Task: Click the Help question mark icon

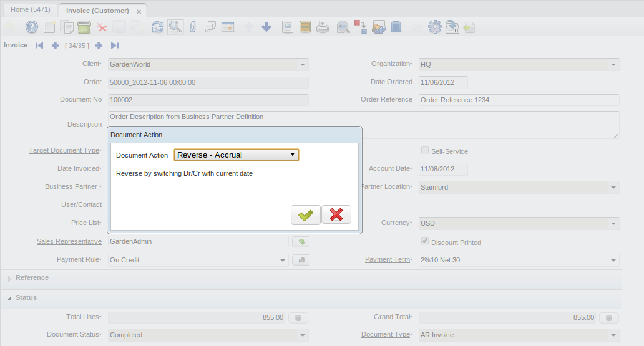Action: pyautogui.click(x=31, y=27)
